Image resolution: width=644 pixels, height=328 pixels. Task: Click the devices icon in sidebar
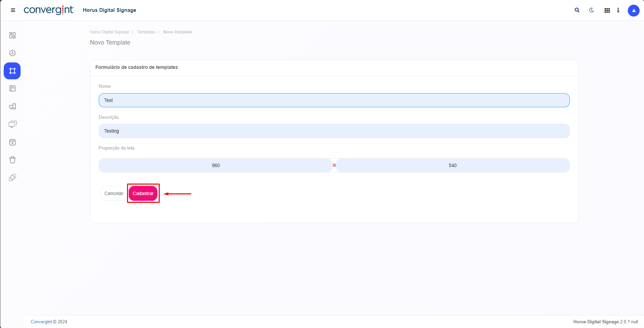[x=12, y=107]
